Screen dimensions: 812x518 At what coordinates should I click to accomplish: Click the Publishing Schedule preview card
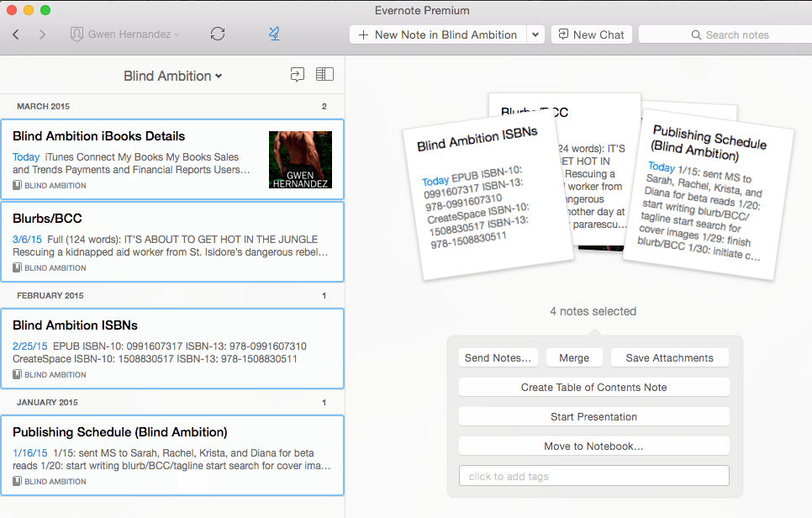click(709, 197)
